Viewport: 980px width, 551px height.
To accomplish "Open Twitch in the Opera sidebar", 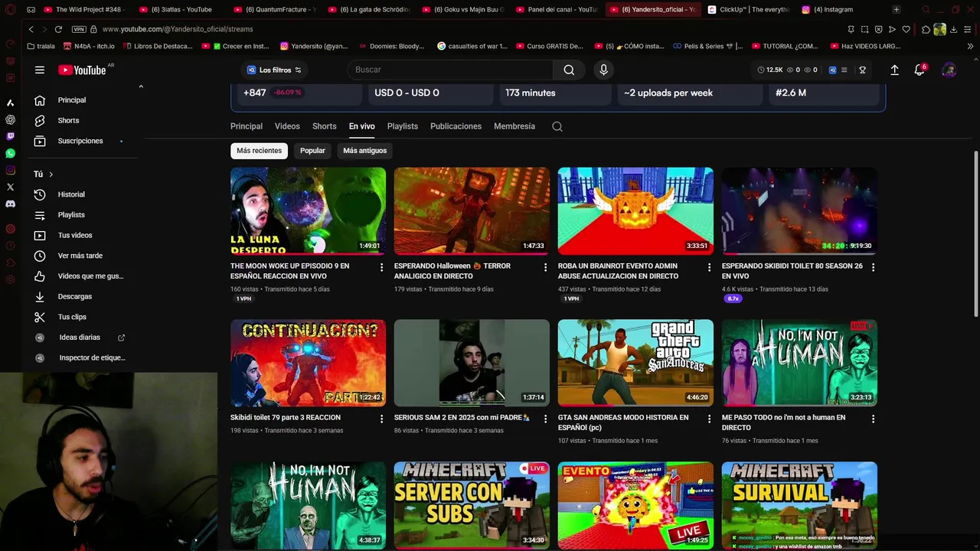I will (10, 136).
